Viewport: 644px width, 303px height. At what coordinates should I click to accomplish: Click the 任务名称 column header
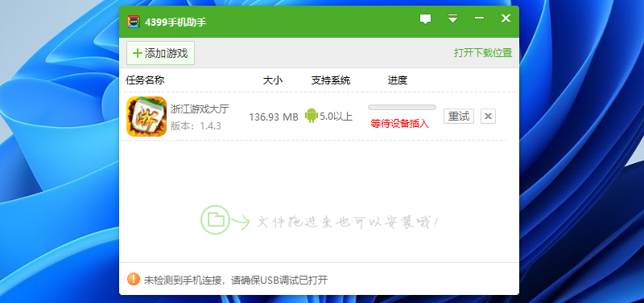[145, 80]
